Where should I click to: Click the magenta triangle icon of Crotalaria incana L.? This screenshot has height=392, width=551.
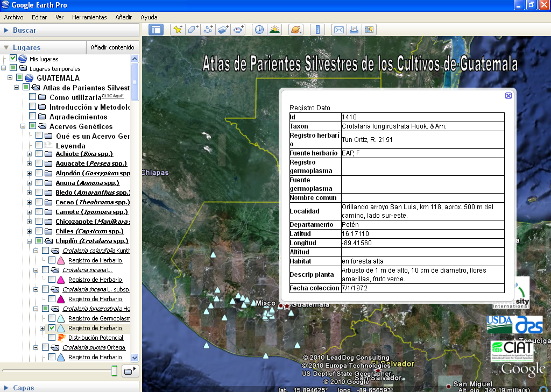[61, 280]
